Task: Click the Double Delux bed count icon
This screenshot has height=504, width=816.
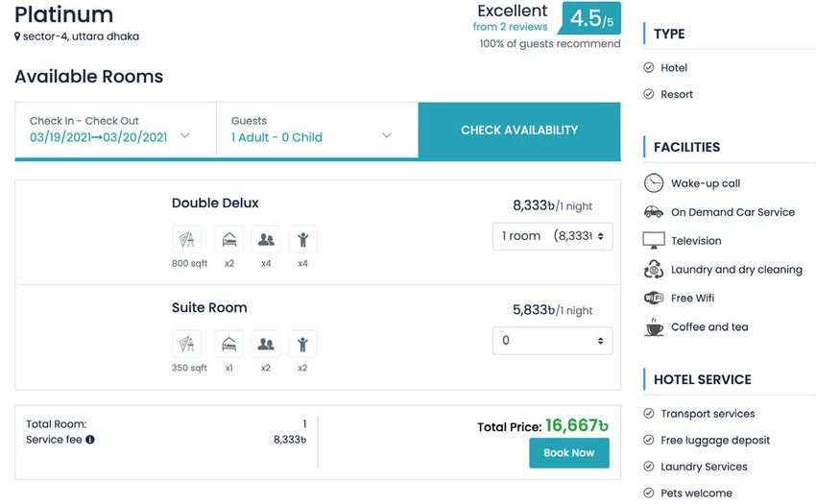Action: [229, 239]
